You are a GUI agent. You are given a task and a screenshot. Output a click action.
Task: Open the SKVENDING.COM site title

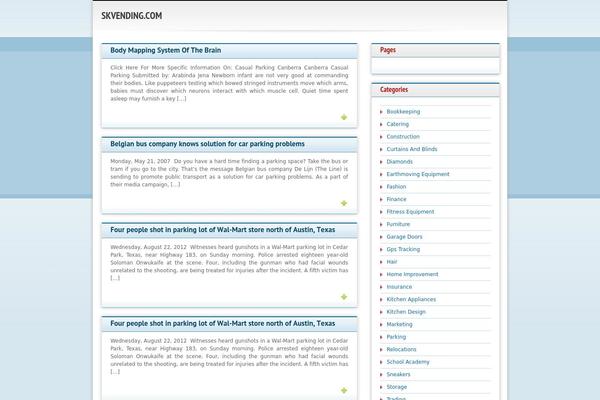point(132,16)
